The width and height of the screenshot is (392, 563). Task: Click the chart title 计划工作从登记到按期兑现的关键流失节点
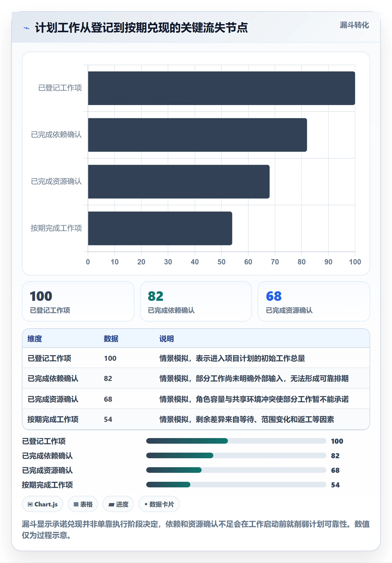141,28
